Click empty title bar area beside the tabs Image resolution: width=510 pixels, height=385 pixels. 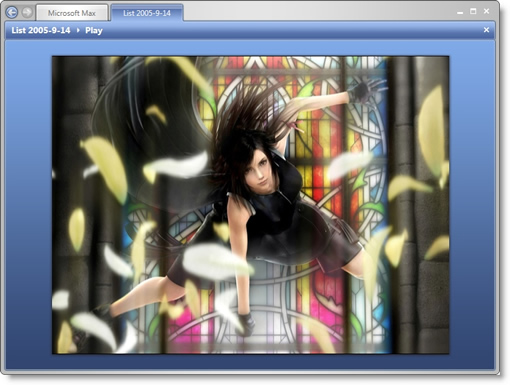pos(317,12)
